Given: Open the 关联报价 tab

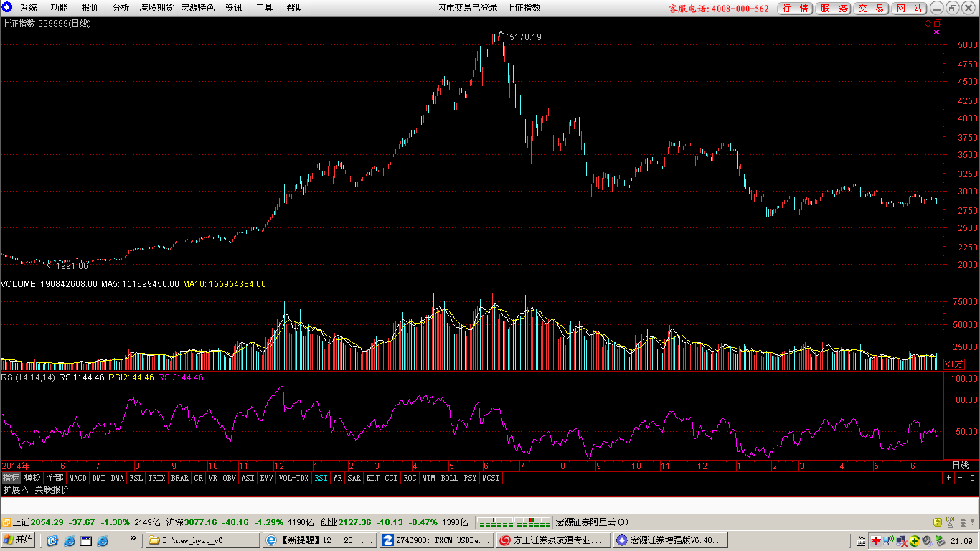Looking at the screenshot, I should (52, 490).
